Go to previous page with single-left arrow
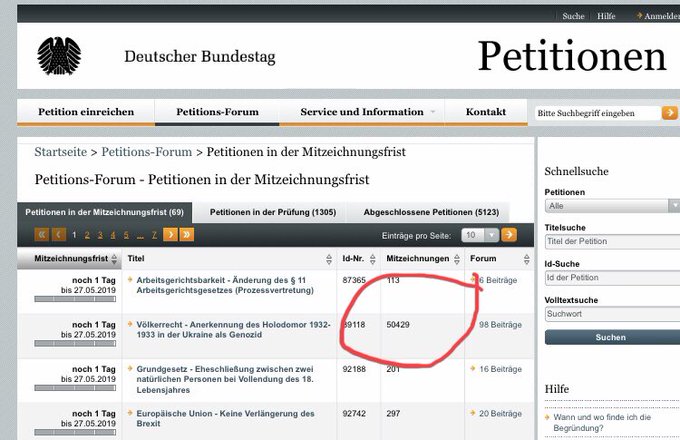680x440 pixels. pyautogui.click(x=59, y=235)
